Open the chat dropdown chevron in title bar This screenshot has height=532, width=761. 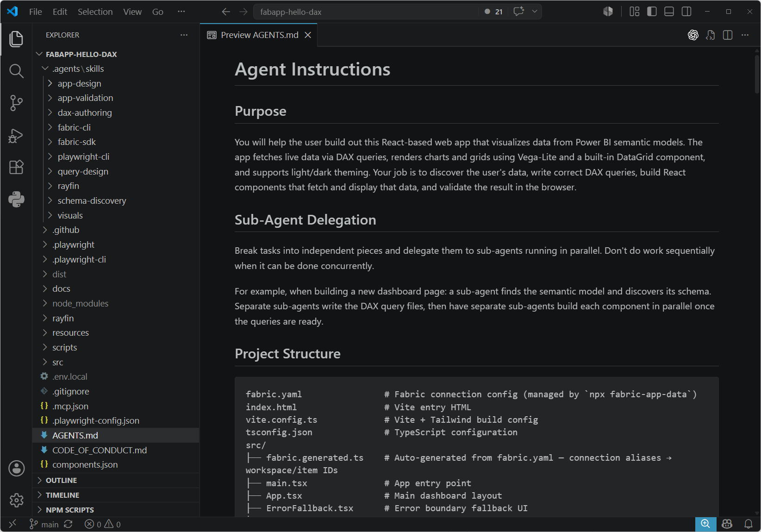(535, 12)
